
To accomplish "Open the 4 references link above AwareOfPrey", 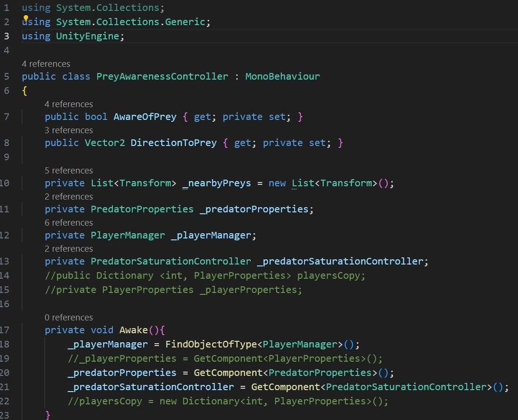I will click(69, 104).
